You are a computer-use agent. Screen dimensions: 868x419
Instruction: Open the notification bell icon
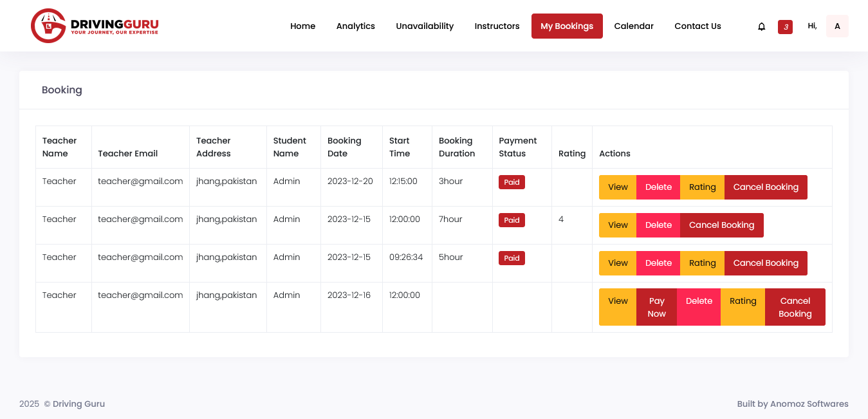click(761, 26)
